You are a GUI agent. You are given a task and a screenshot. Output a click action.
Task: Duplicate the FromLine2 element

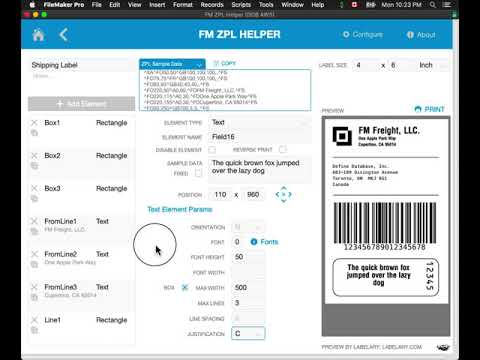[x=34, y=264]
